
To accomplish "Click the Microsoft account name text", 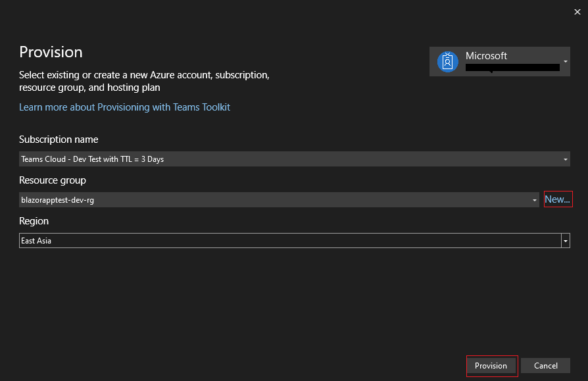I will pos(486,56).
